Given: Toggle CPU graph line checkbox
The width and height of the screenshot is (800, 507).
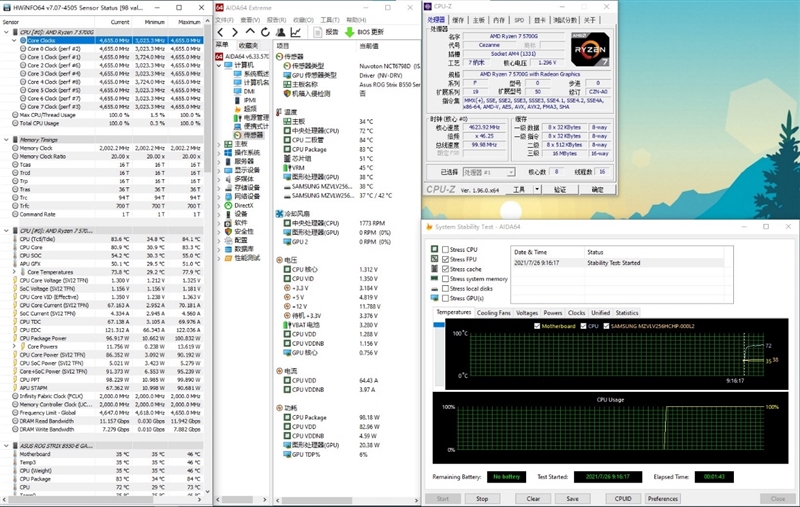Looking at the screenshot, I should tap(583, 326).
